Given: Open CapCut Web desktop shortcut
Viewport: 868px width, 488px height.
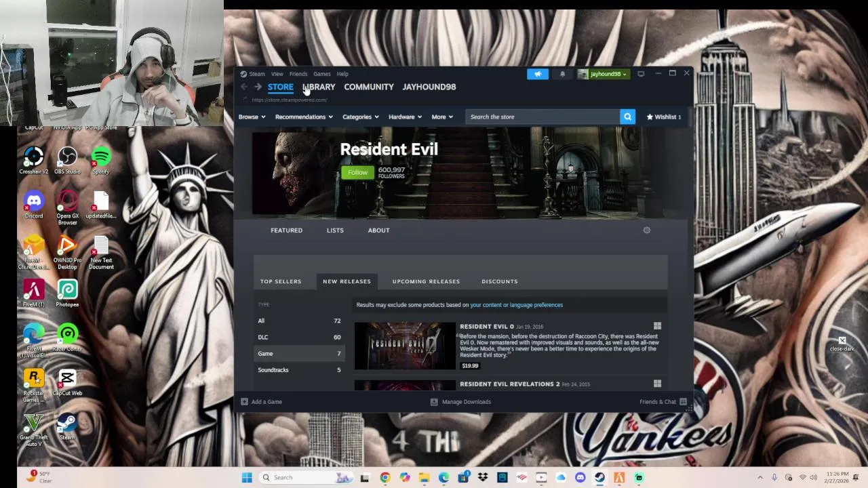Looking at the screenshot, I should tap(67, 382).
